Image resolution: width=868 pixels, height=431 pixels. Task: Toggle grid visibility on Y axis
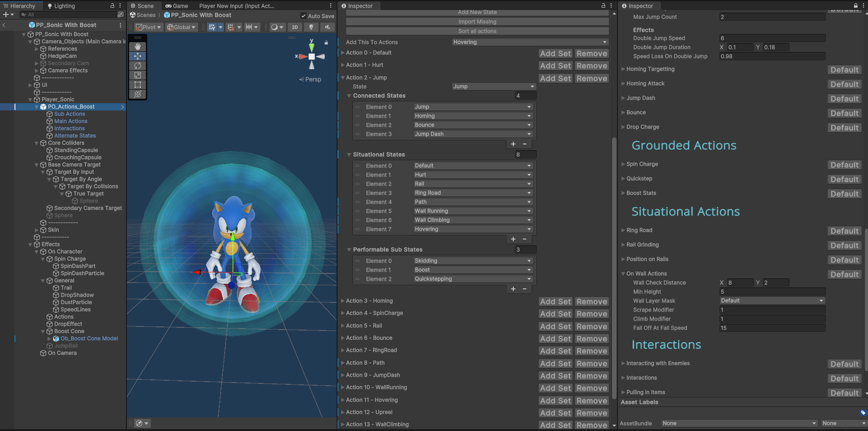point(212,27)
